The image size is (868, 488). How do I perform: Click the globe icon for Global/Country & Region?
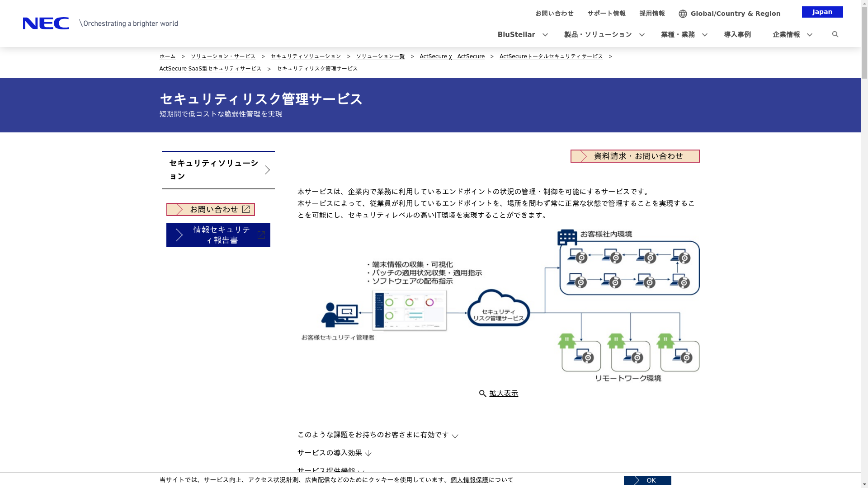point(683,14)
